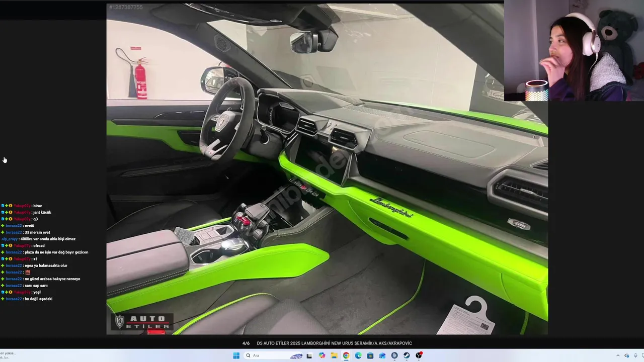This screenshot has width=644, height=362.
Task: Click the emote in boraaa22's chat message
Action: click(28, 272)
